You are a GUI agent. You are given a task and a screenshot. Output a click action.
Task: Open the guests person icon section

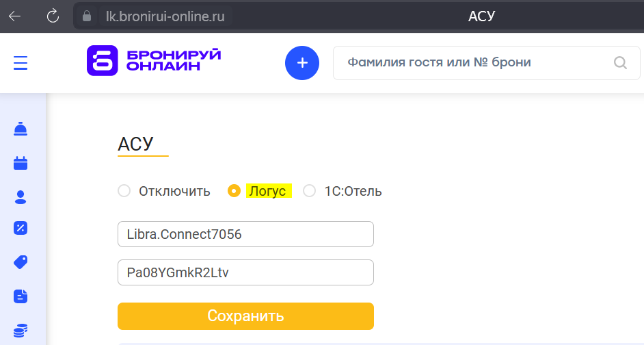21,197
